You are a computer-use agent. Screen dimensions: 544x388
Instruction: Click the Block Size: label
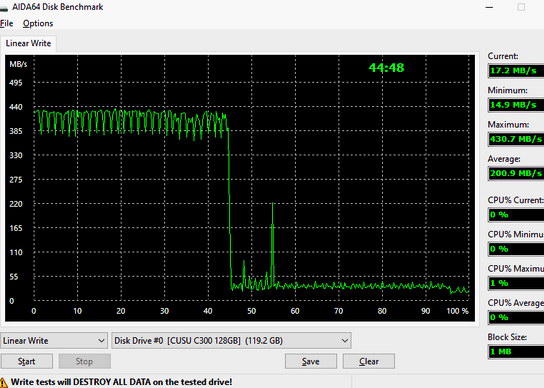point(507,337)
